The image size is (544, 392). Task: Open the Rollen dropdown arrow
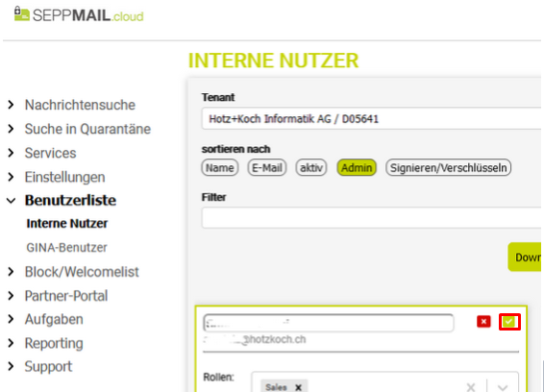[503, 387]
